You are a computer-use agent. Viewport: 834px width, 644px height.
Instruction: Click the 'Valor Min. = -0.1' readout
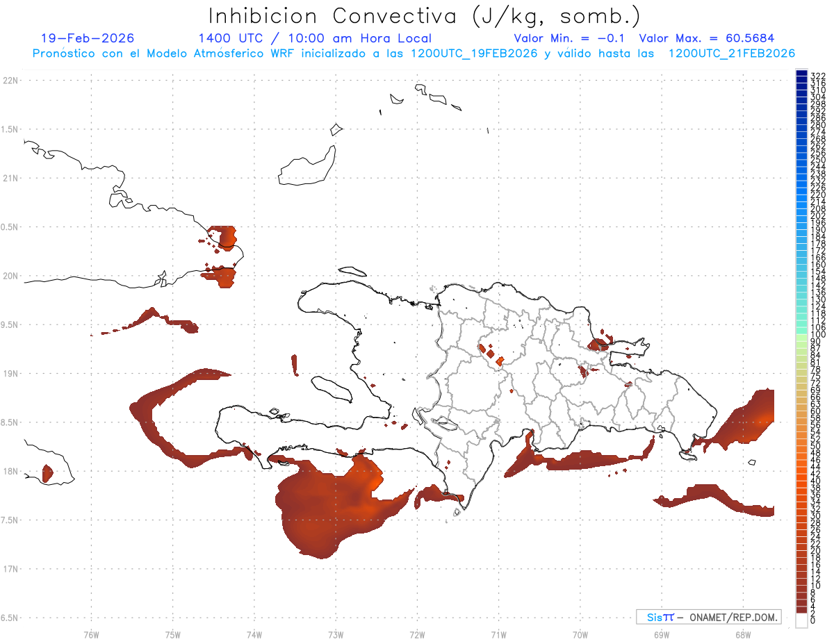tap(571, 38)
